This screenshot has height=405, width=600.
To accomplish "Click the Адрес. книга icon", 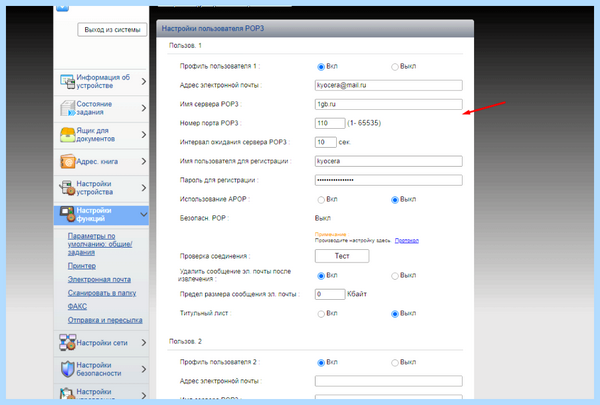I will pos(67,161).
